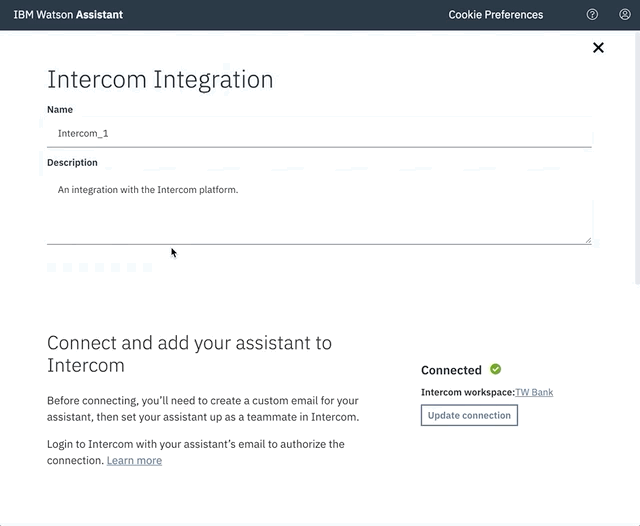Click the Name field containing Intercom_1
The height and width of the screenshot is (526, 640).
coord(319,133)
